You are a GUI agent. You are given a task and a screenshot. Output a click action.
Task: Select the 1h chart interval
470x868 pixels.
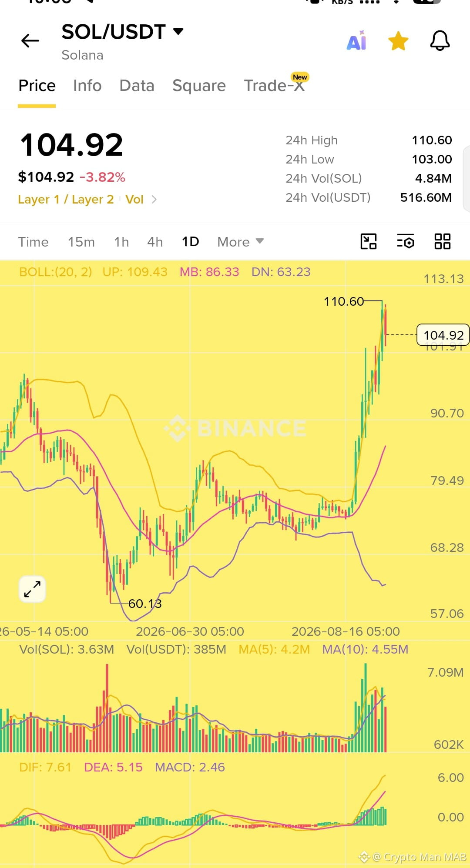pyautogui.click(x=121, y=242)
